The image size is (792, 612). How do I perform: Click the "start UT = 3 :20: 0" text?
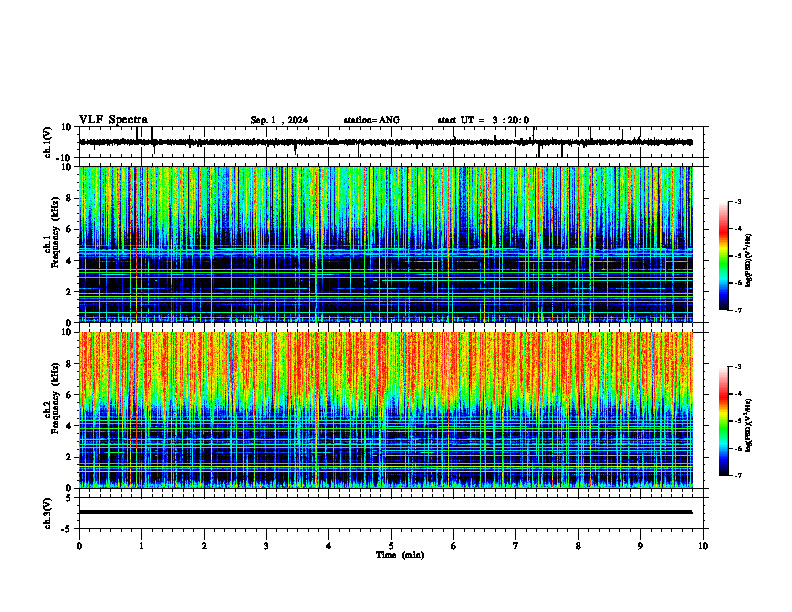point(483,120)
